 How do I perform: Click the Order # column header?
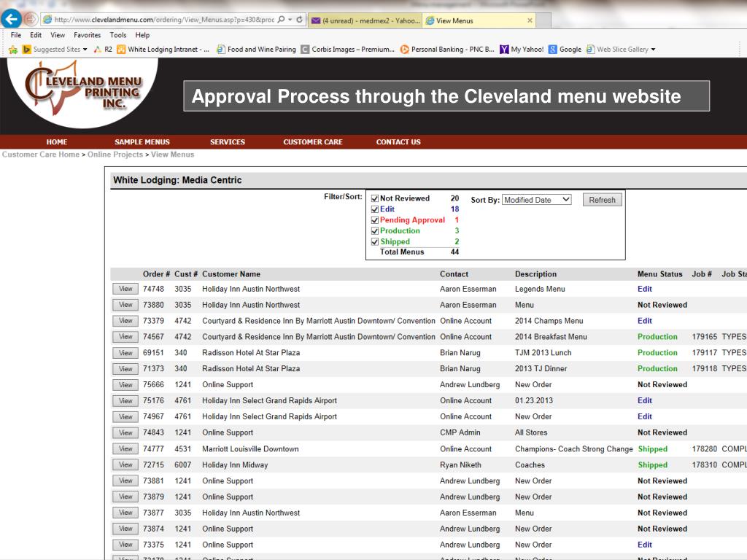(156, 274)
